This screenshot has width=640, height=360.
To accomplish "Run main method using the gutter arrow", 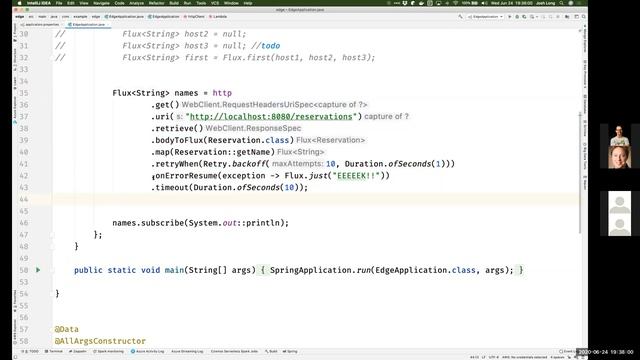I will point(38,270).
